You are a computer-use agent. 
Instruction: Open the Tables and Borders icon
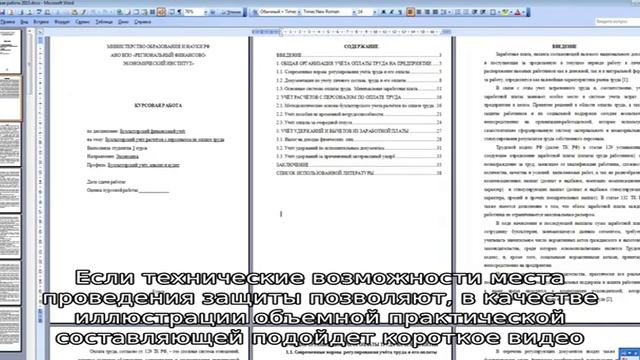click(127, 12)
